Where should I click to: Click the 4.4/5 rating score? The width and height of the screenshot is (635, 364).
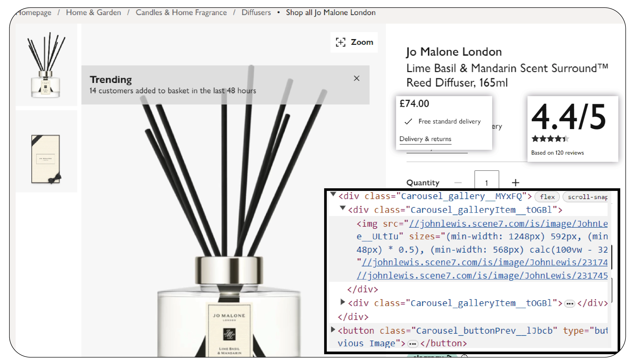tap(568, 117)
